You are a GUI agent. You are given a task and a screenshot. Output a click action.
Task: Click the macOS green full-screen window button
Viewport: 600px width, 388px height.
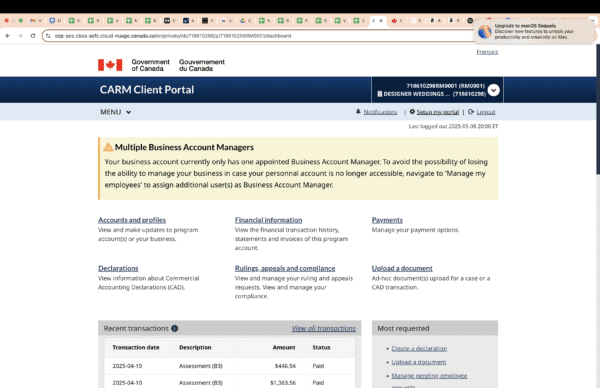[21, 21]
